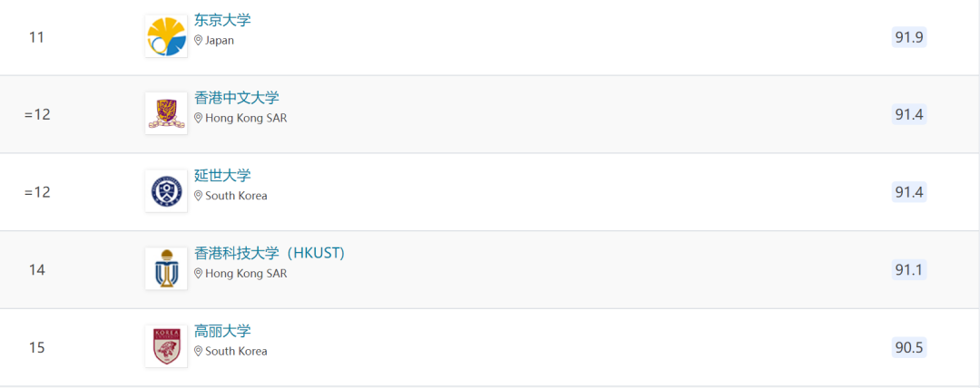This screenshot has width=980, height=388.
Task: Click the South Korea label under 高丽大学
Action: [x=236, y=351]
